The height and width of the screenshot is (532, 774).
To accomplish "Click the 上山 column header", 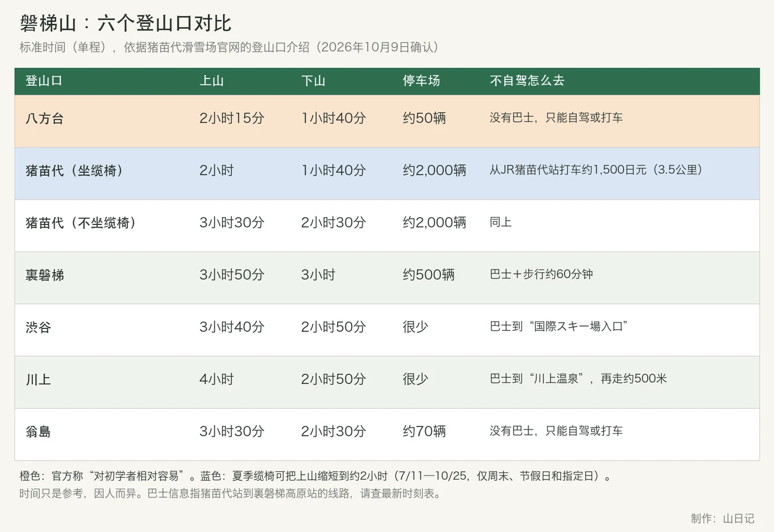I will pyautogui.click(x=211, y=81).
